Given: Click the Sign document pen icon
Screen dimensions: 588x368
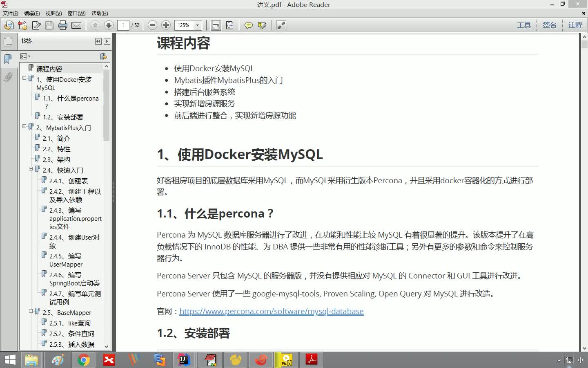Looking at the screenshot, I should click(x=36, y=25).
